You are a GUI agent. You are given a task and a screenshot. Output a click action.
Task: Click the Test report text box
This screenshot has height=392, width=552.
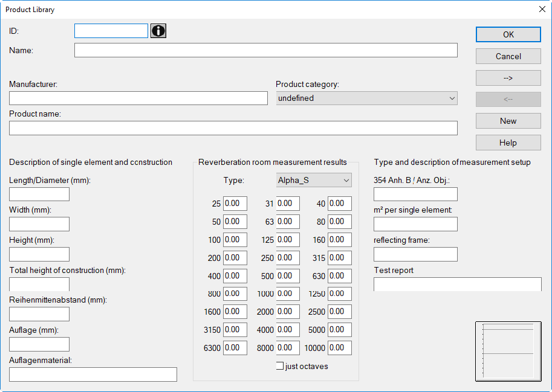point(457,284)
